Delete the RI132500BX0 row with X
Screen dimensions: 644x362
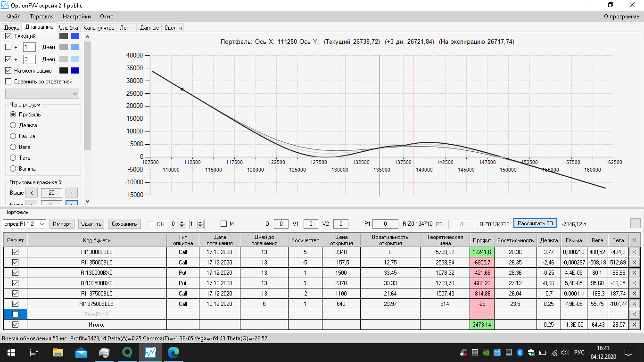(x=634, y=283)
